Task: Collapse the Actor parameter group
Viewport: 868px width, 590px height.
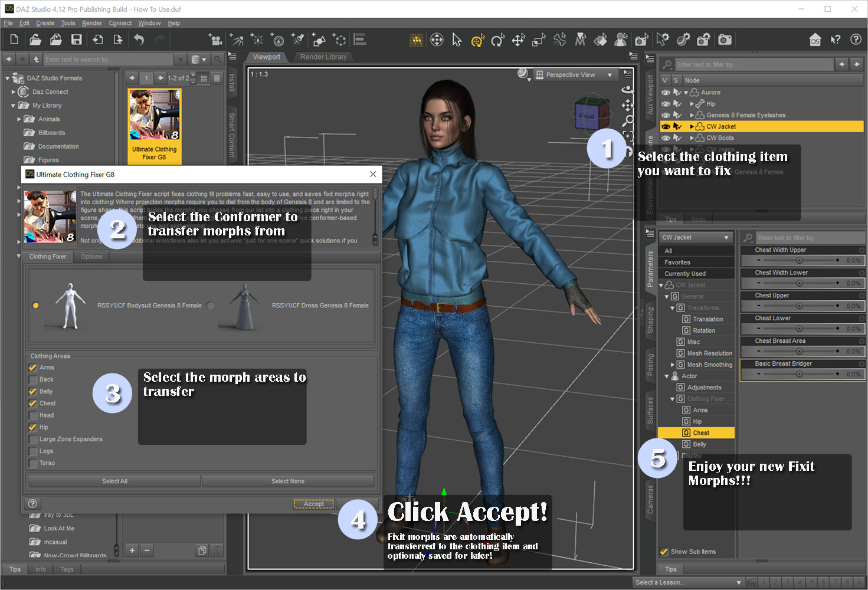Action: click(667, 376)
